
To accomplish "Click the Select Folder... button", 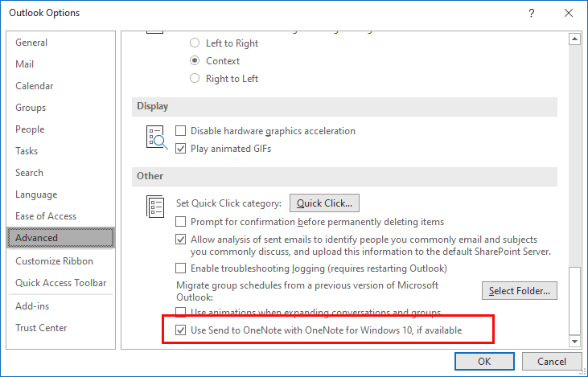I will pos(520,291).
